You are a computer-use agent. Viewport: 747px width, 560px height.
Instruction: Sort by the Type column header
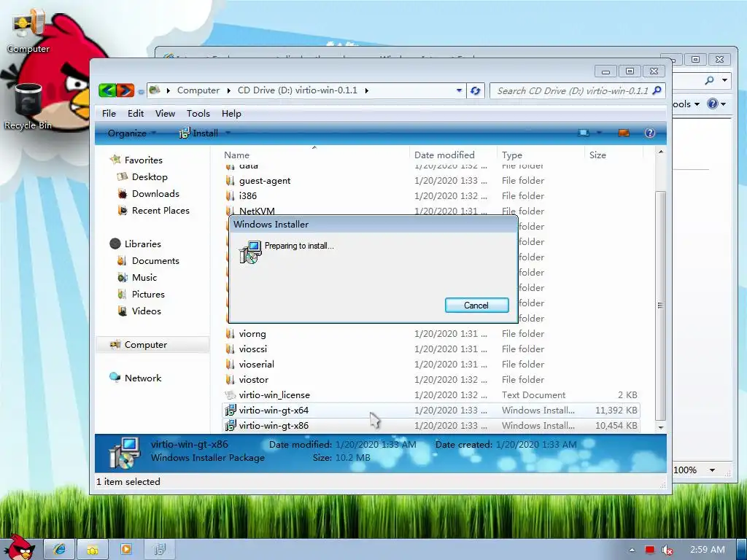541,155
